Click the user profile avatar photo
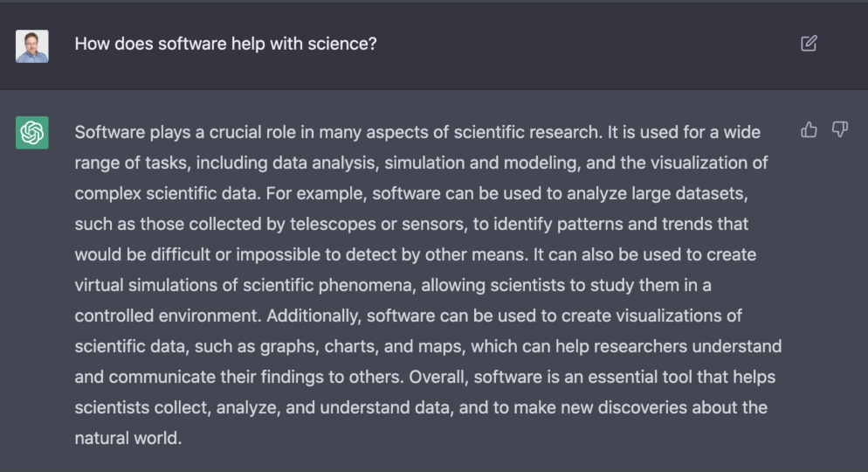Viewport: 868px width, 472px height. point(32,45)
